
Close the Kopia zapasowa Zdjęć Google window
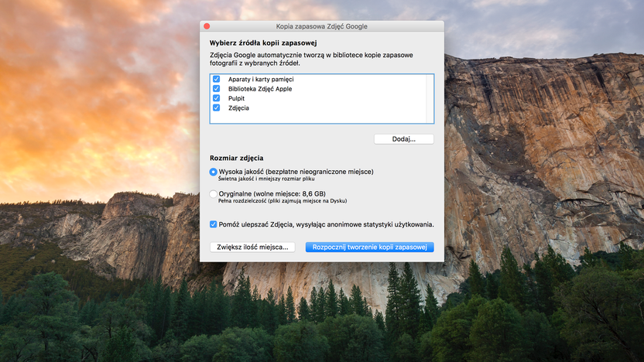tap(207, 26)
